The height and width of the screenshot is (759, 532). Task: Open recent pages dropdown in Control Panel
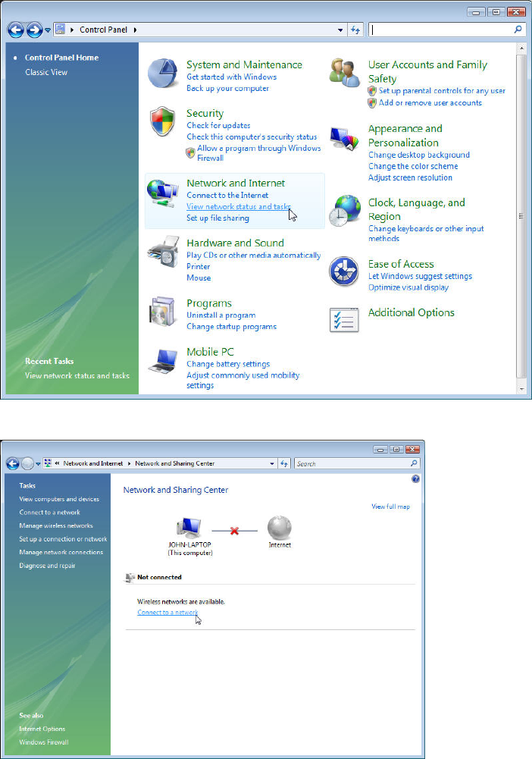coord(48,30)
